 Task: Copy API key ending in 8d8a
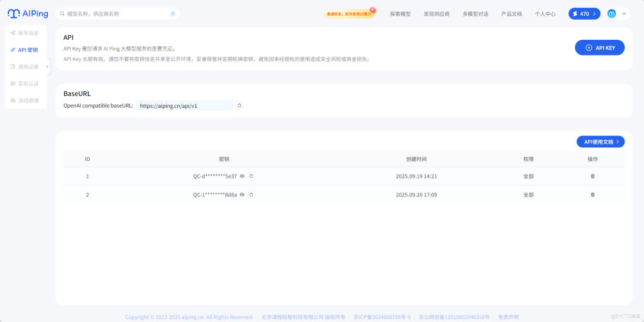[250, 194]
